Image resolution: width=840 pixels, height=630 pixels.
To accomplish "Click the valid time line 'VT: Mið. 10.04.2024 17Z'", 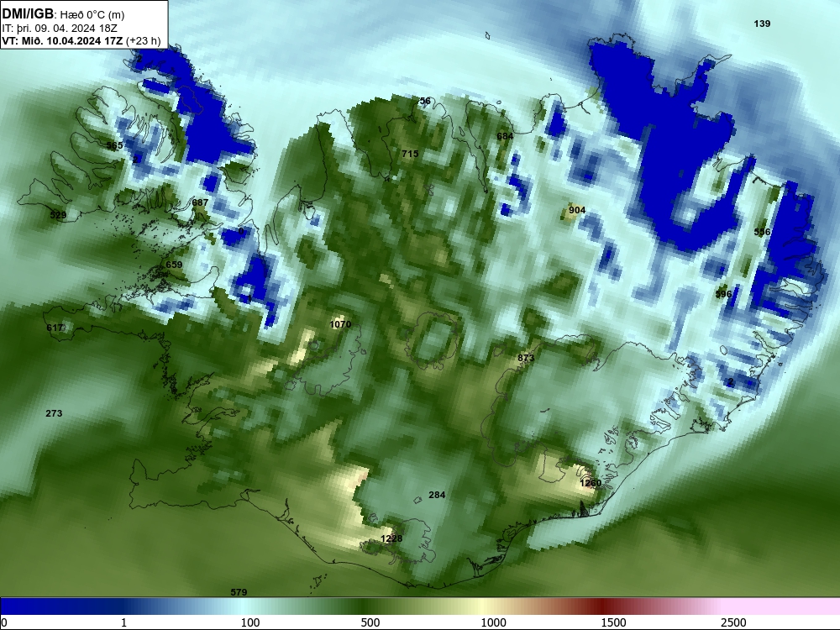I will click(63, 40).
